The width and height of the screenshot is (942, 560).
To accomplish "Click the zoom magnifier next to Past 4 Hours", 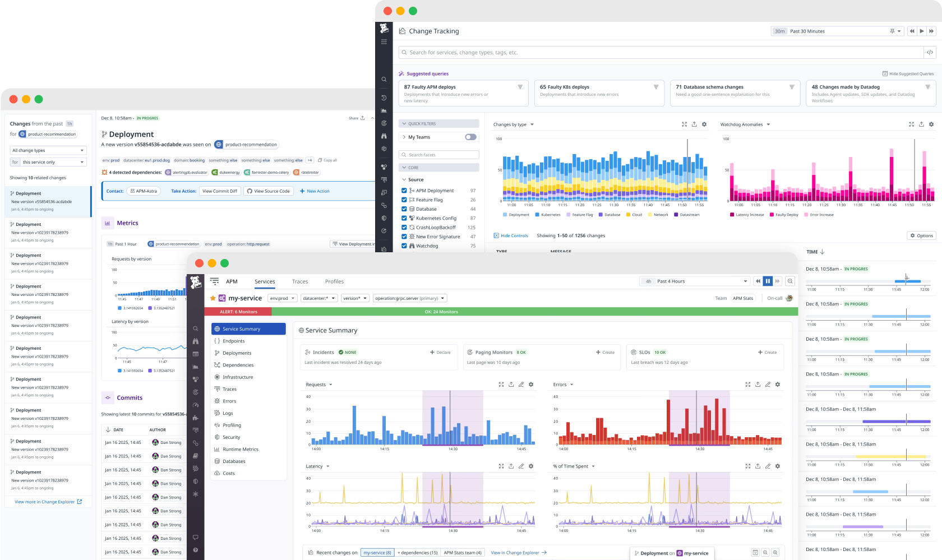I will [789, 281].
